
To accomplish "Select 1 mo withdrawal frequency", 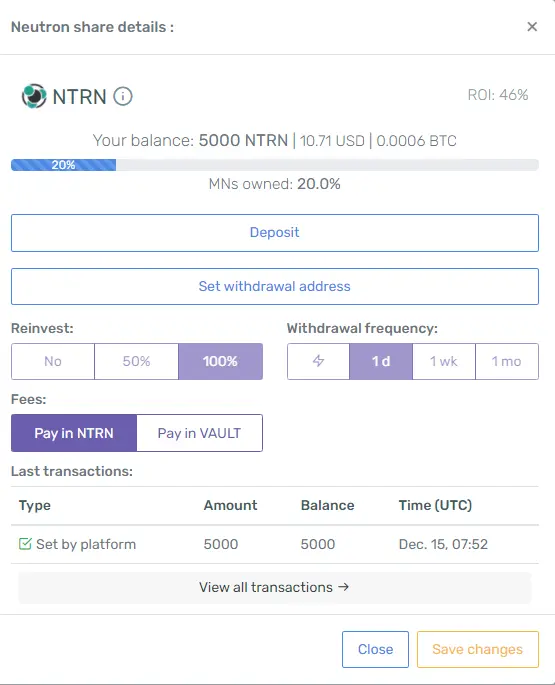I will tap(507, 361).
